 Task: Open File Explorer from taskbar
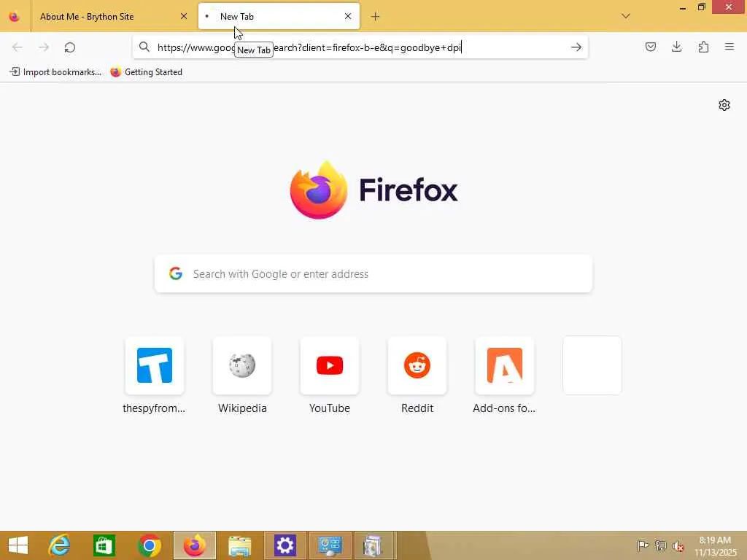pos(239,545)
